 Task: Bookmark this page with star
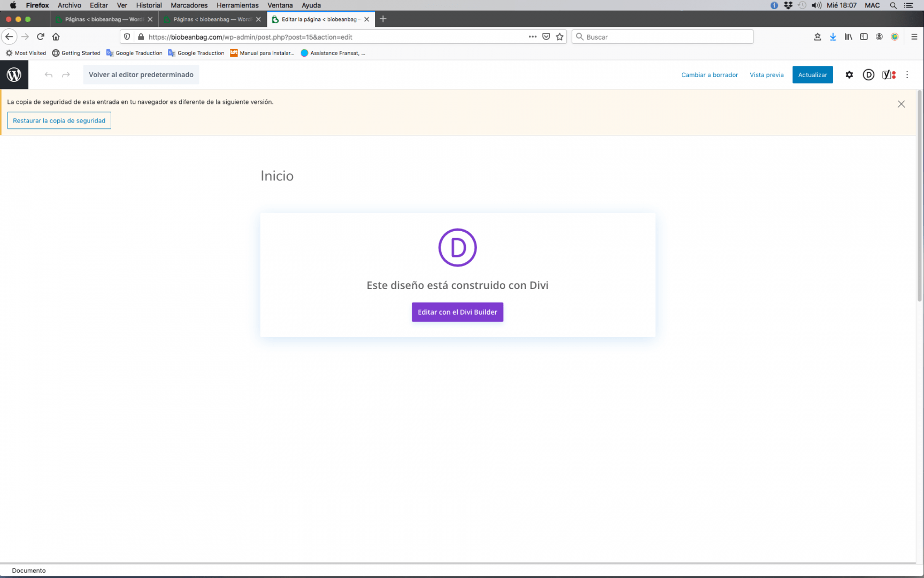[560, 37]
